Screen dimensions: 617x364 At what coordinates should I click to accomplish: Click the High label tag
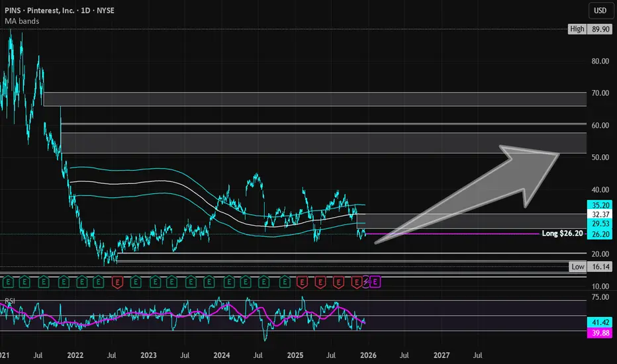[x=577, y=29]
